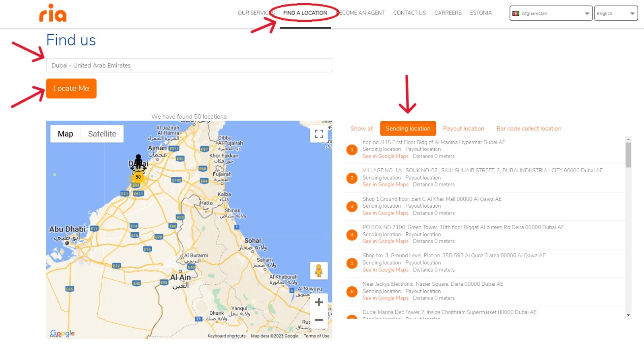Screen dimensions: 644x345
Task: Zoom in on the map
Action: pyautogui.click(x=319, y=302)
